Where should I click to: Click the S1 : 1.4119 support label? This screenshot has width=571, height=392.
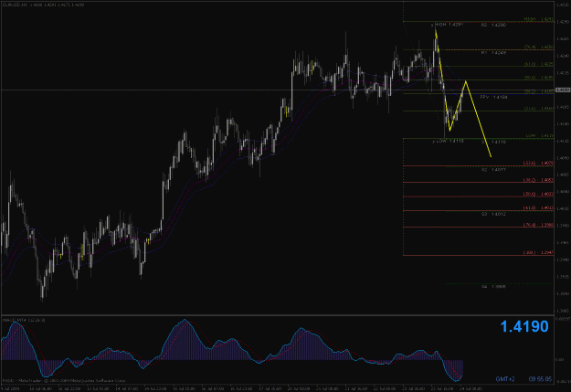pos(493,142)
